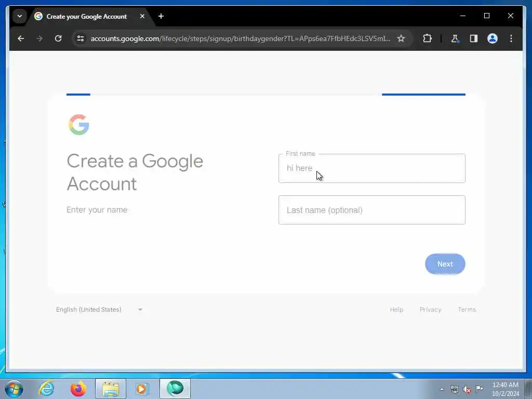Open the network tray icon
Screen dimensions: 532x399
pos(454,389)
